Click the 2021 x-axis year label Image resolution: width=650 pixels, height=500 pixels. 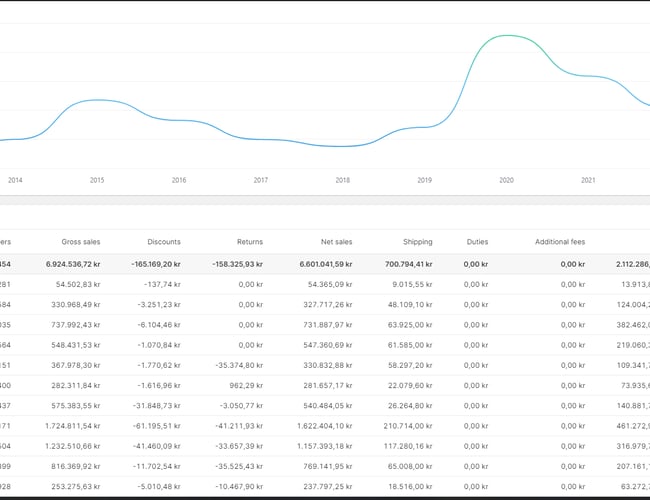pos(588,181)
